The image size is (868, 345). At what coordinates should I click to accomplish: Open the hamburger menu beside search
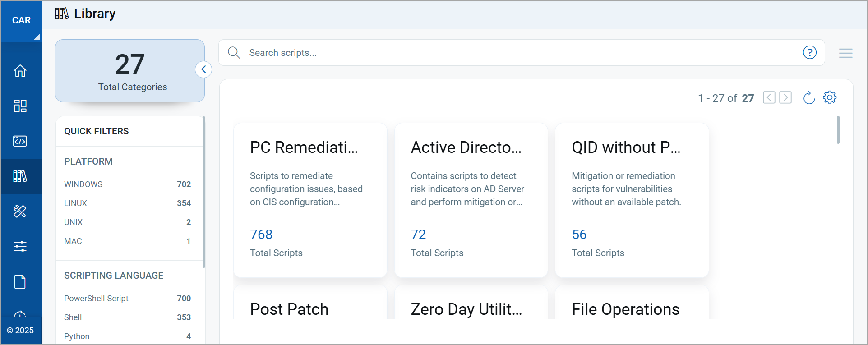click(x=845, y=53)
